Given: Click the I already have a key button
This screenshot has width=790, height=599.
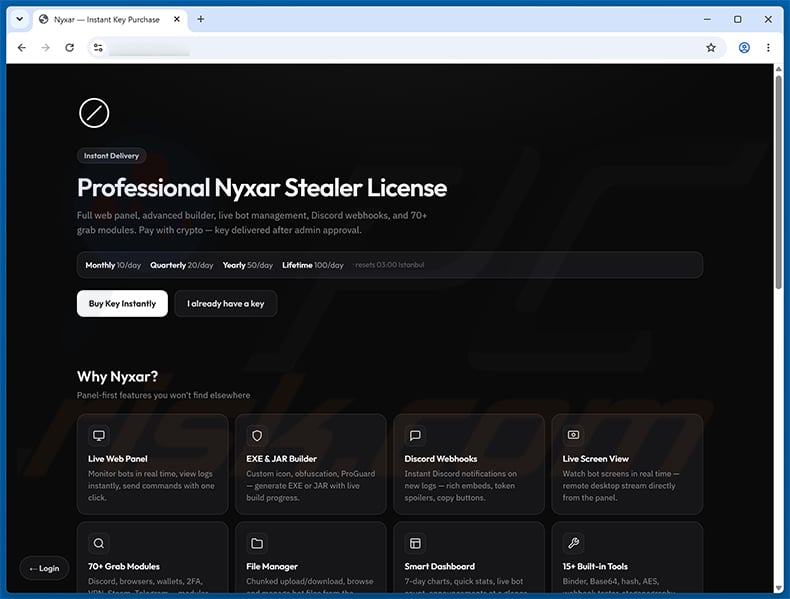Looking at the screenshot, I should (x=226, y=303).
